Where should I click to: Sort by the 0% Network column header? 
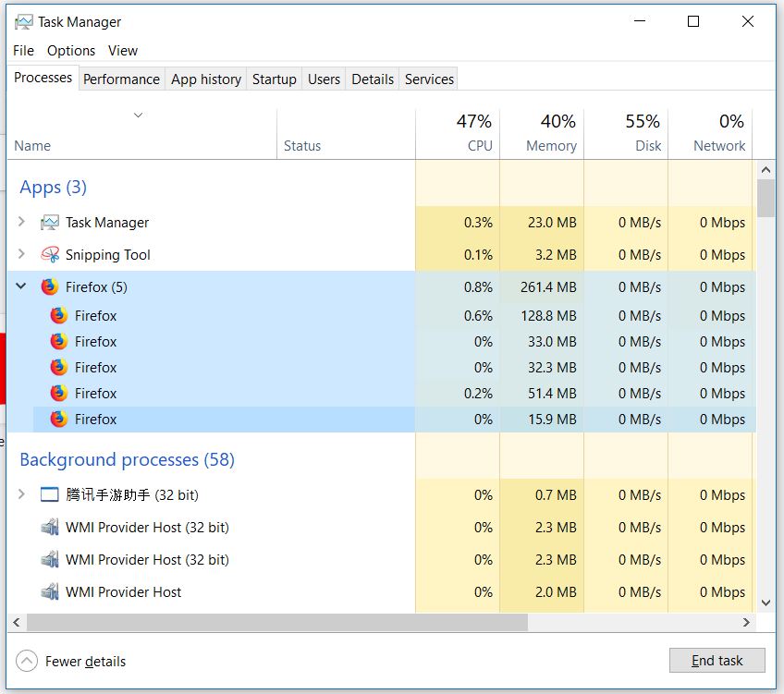tap(710, 134)
